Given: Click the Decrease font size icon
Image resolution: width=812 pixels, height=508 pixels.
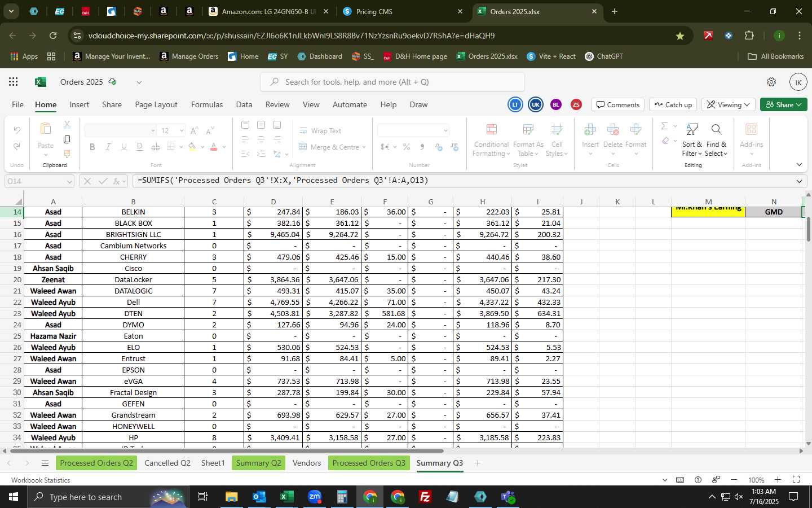Looking at the screenshot, I should (210, 130).
